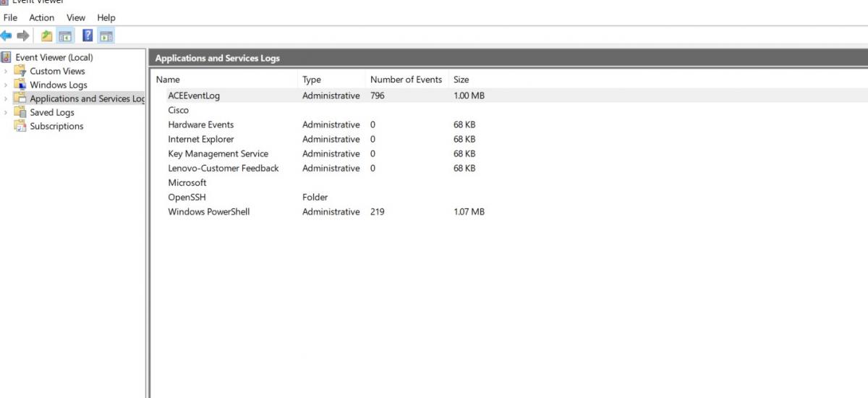Click the Event Viewer (Local) root icon

pyautogui.click(x=7, y=57)
